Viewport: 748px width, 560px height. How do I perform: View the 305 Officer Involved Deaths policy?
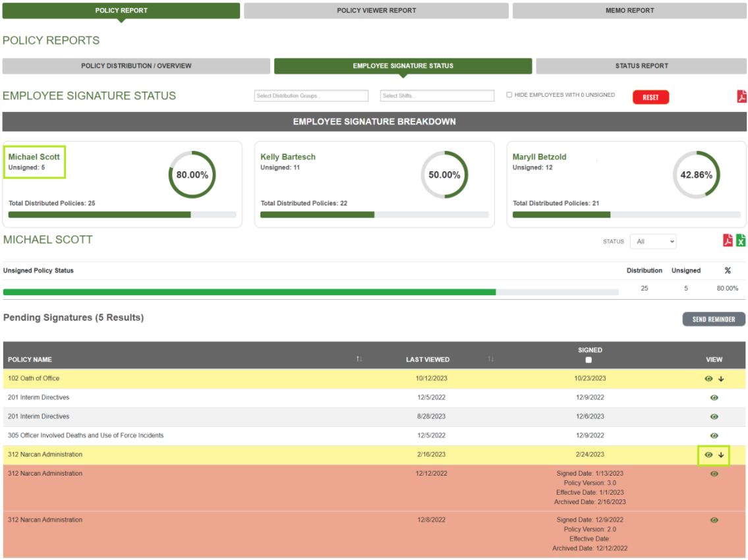tap(713, 435)
